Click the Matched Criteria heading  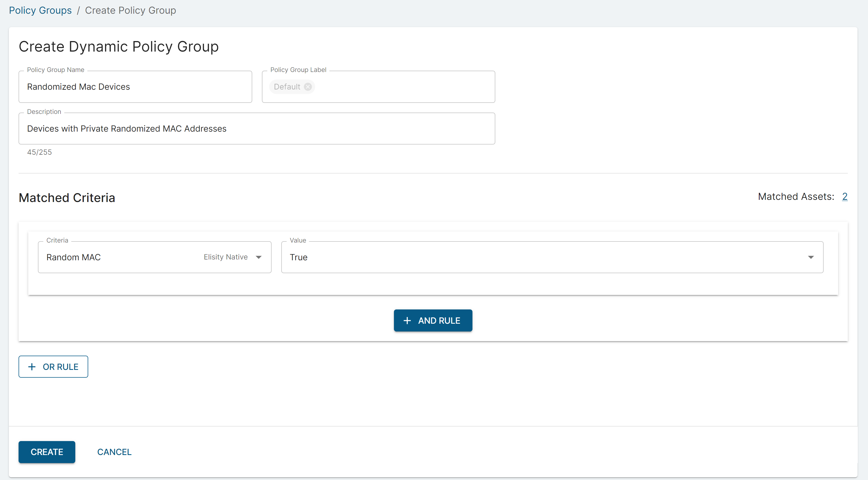pyautogui.click(x=67, y=198)
